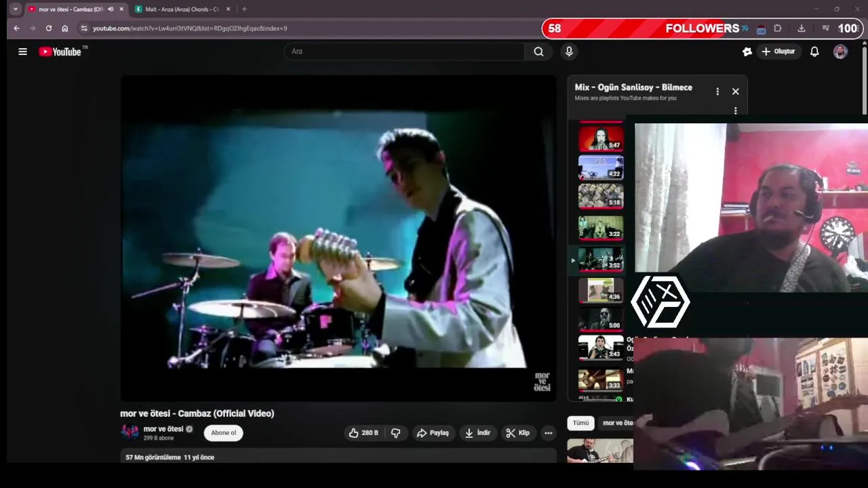Open a new browser tab
The image size is (868, 488).
(244, 9)
